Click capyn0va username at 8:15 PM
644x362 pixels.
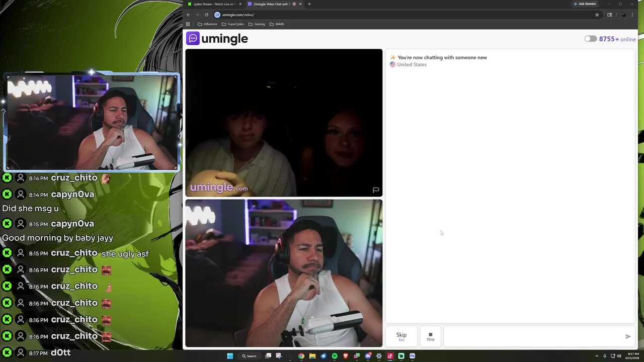pyautogui.click(x=72, y=224)
